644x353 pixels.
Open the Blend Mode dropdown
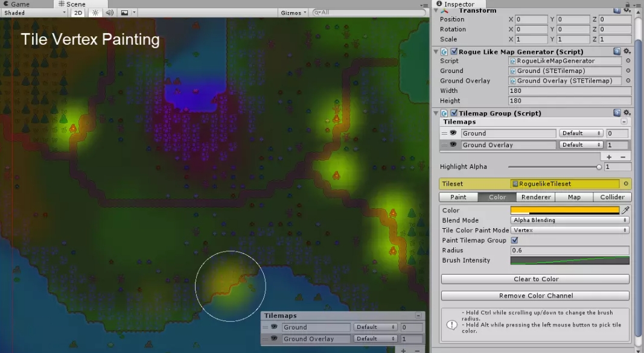pyautogui.click(x=570, y=220)
